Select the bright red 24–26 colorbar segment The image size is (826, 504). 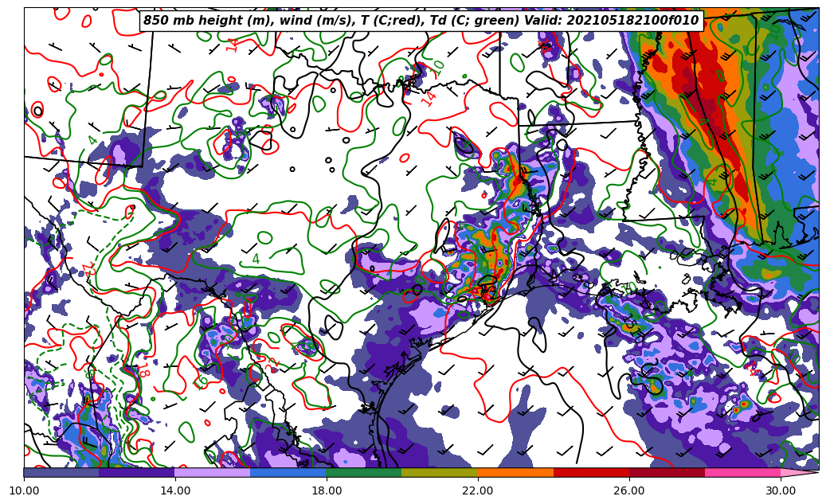591,472
